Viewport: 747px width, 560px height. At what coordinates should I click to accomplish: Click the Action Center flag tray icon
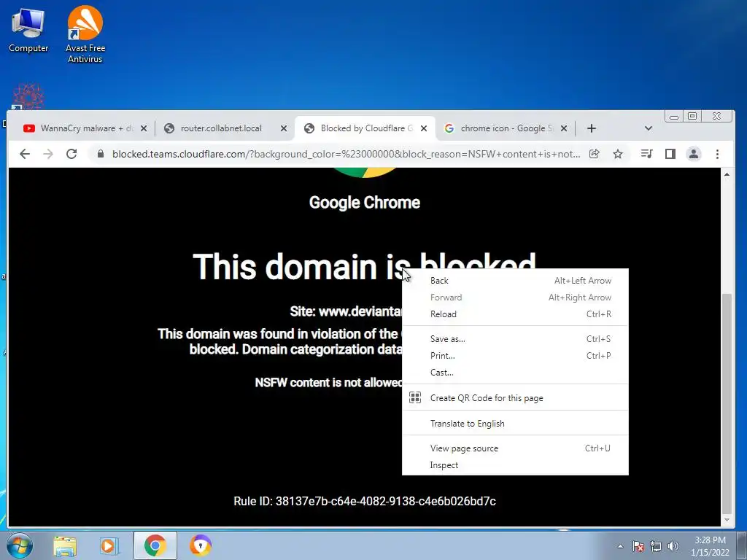pyautogui.click(x=638, y=546)
